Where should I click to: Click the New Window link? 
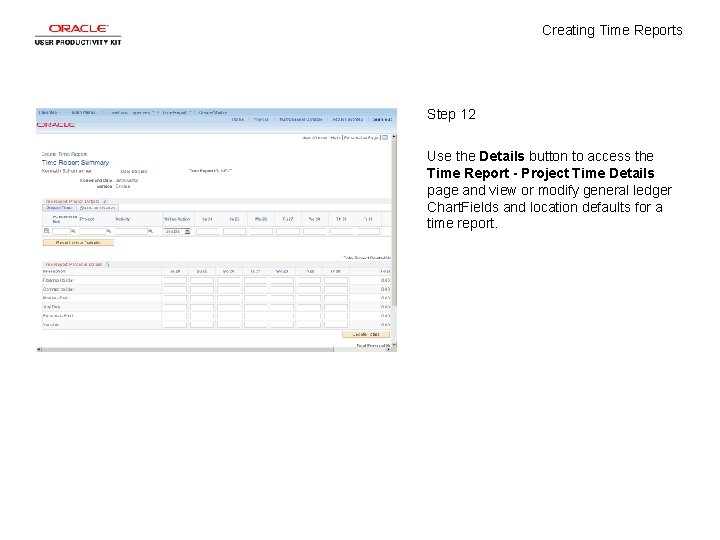(x=315, y=137)
